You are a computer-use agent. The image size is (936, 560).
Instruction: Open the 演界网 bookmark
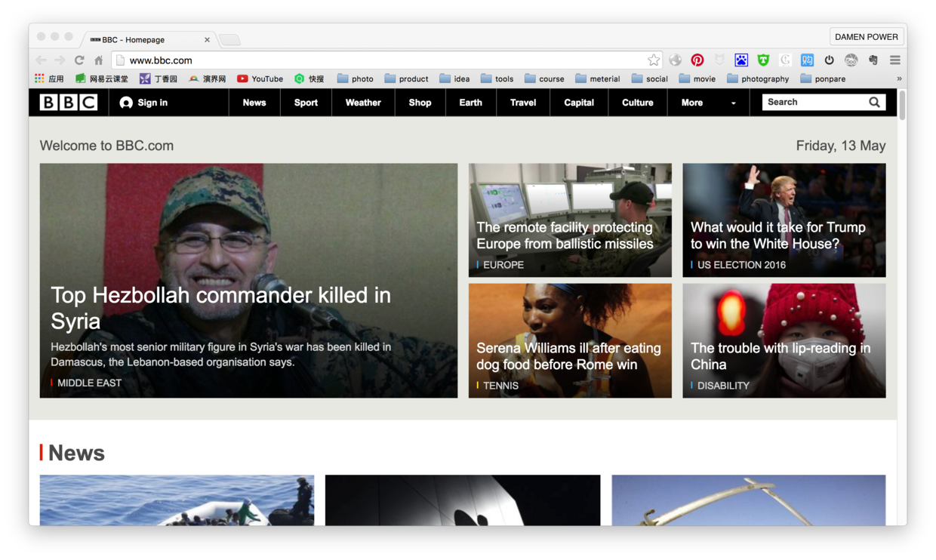(x=207, y=78)
